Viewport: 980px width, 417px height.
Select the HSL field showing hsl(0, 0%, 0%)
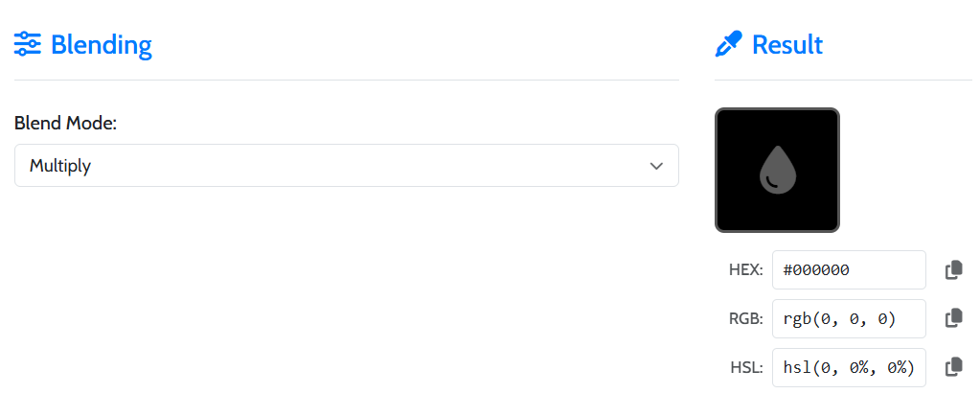849,367
